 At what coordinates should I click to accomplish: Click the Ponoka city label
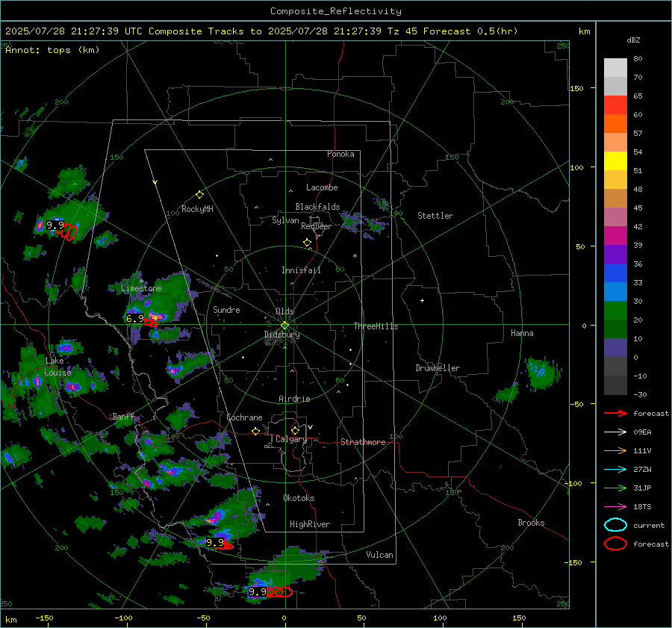(x=340, y=155)
